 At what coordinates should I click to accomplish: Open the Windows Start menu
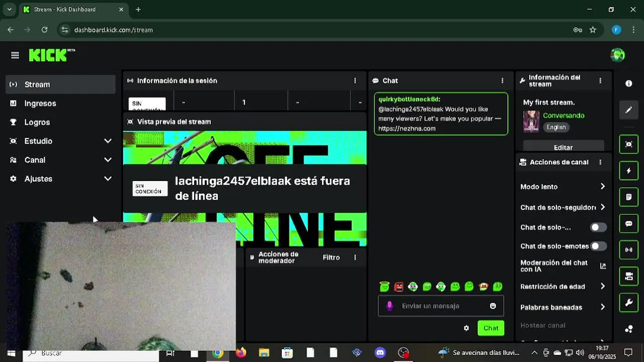click(11, 353)
